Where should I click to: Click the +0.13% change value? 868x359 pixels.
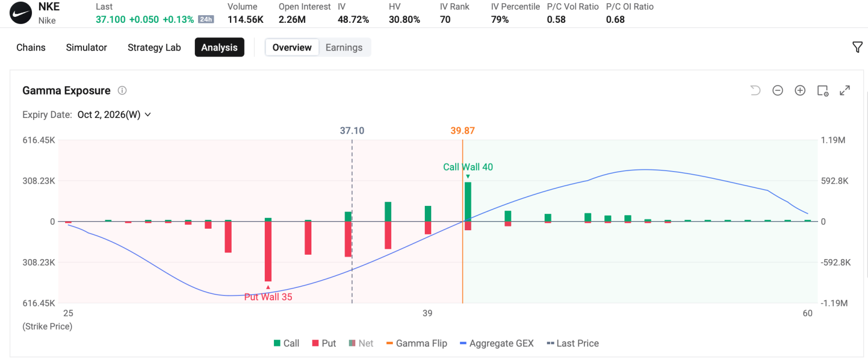pyautogui.click(x=178, y=20)
